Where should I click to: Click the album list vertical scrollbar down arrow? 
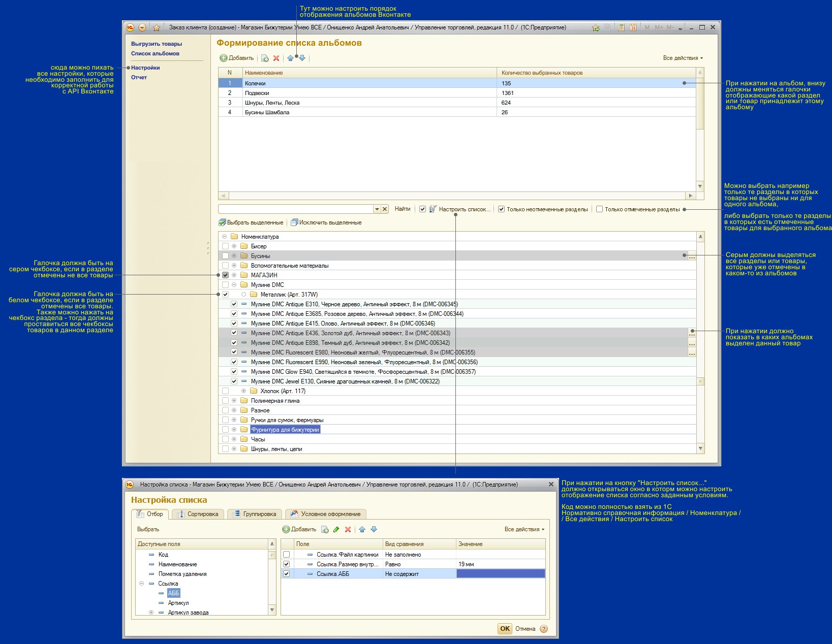[700, 186]
